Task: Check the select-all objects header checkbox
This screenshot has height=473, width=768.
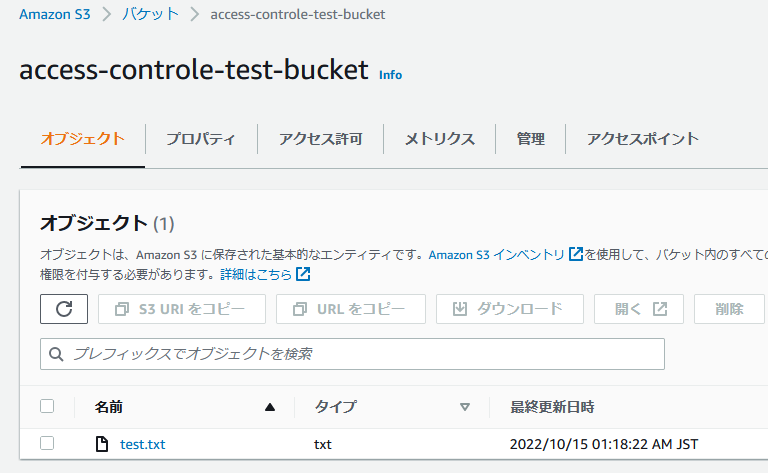Action: tap(47, 406)
